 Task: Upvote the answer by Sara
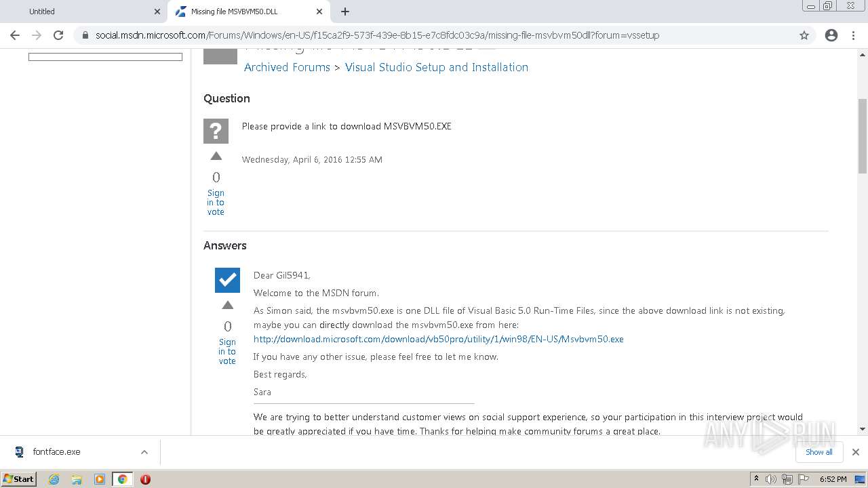[228, 306]
